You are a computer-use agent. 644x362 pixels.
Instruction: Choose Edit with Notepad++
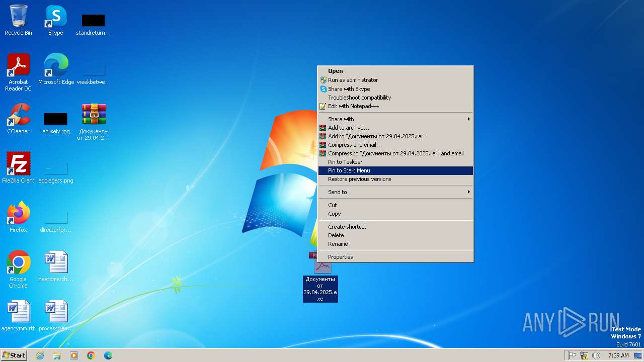pos(395,106)
